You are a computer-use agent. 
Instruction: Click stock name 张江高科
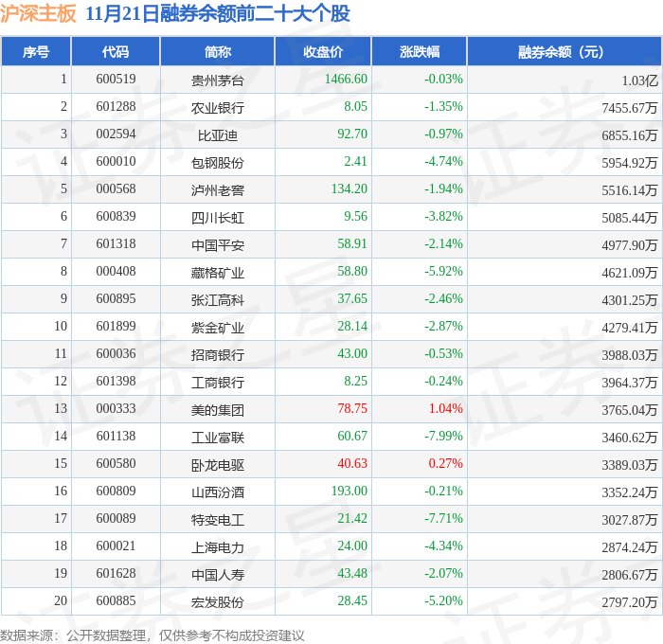[217, 300]
